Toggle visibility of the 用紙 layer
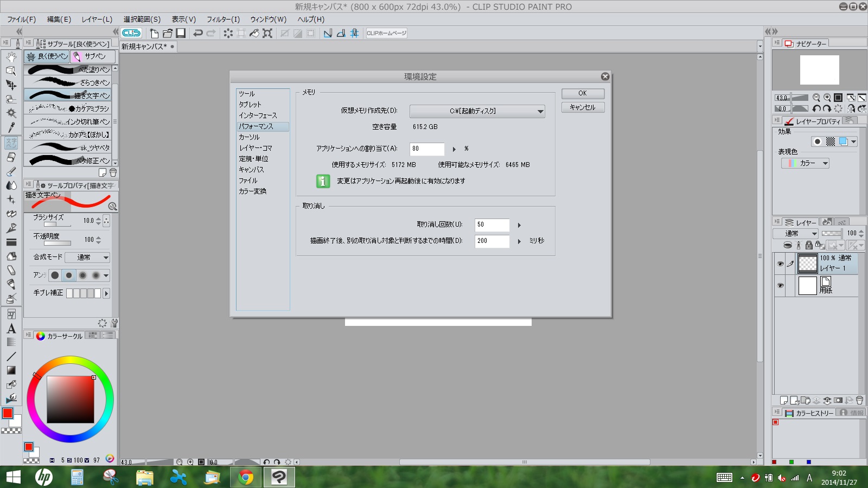 click(x=780, y=286)
